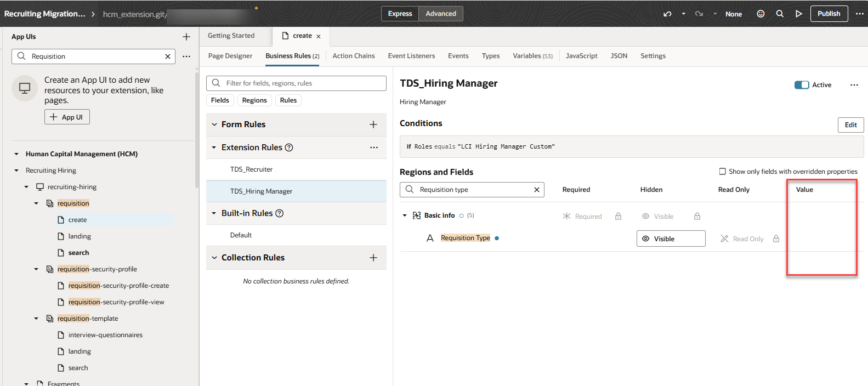This screenshot has width=868, height=386.
Task: Click the Publish button
Action: pos(829,14)
